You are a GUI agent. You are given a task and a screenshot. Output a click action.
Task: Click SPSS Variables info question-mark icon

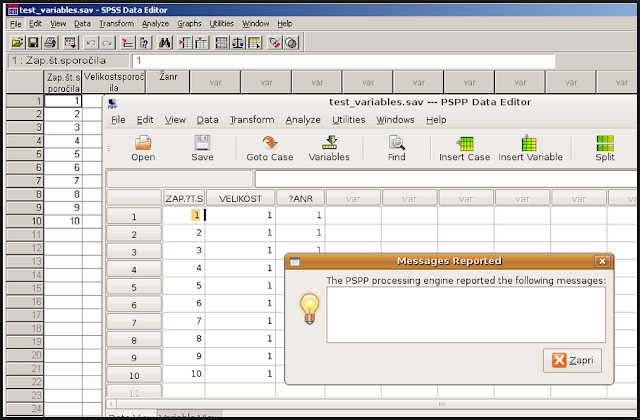145,42
